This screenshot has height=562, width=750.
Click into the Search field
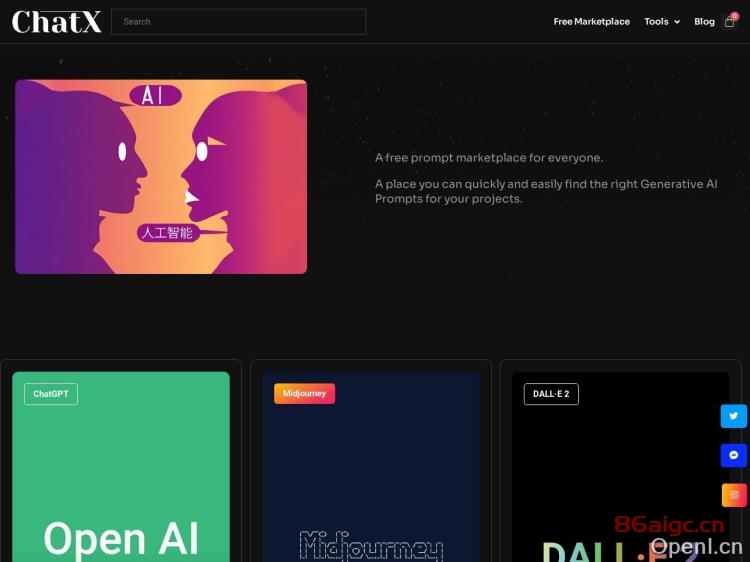[x=239, y=22]
